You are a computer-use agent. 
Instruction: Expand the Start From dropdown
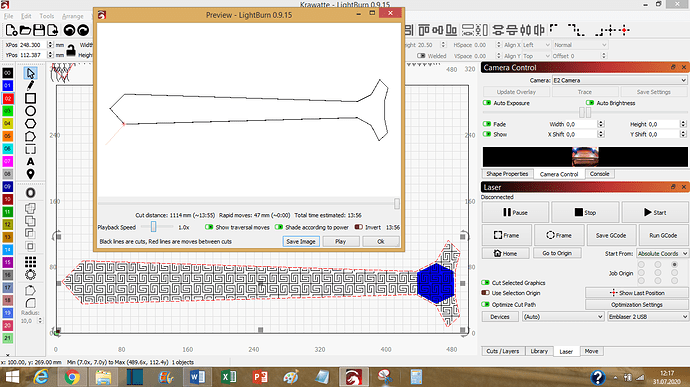(x=662, y=253)
